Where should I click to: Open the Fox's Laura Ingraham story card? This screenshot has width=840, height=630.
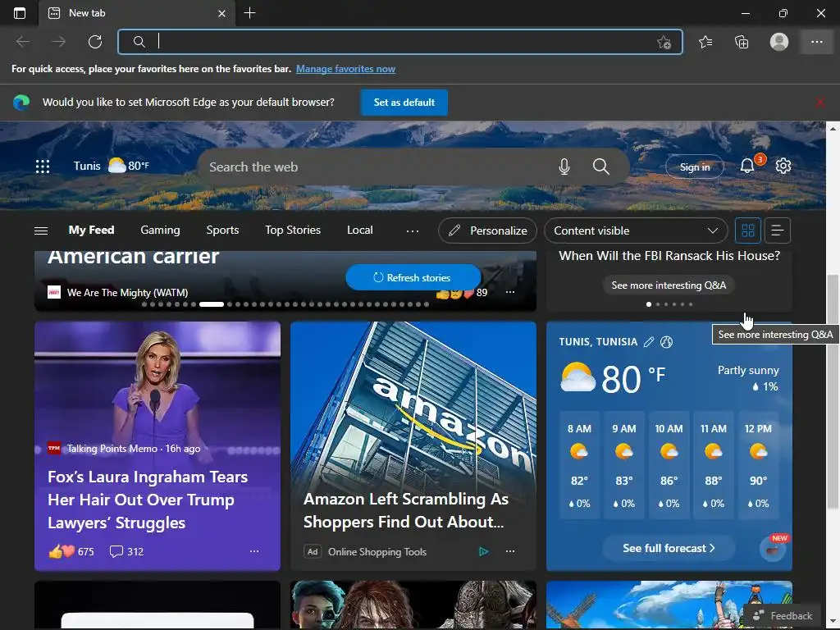pyautogui.click(x=157, y=445)
